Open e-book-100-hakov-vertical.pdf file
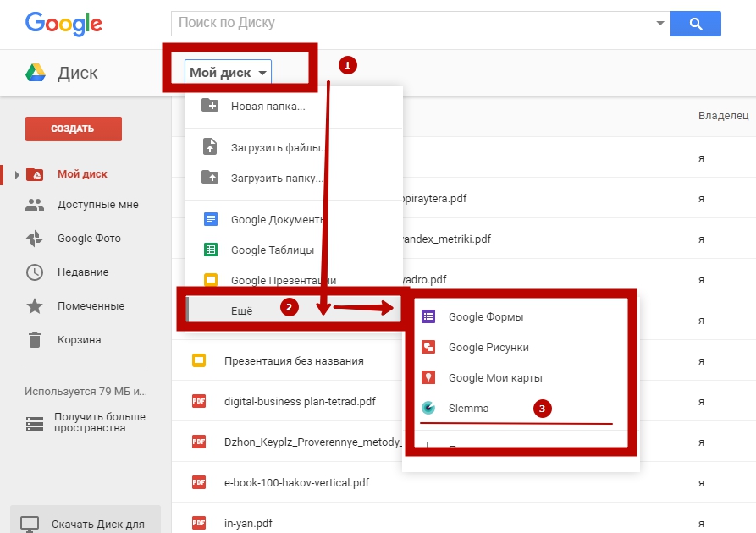Screen dimensions: 756x533 point(296,482)
